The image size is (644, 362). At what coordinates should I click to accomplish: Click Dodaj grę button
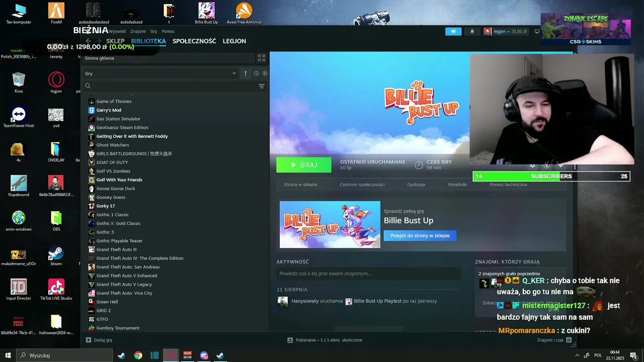pos(99,340)
